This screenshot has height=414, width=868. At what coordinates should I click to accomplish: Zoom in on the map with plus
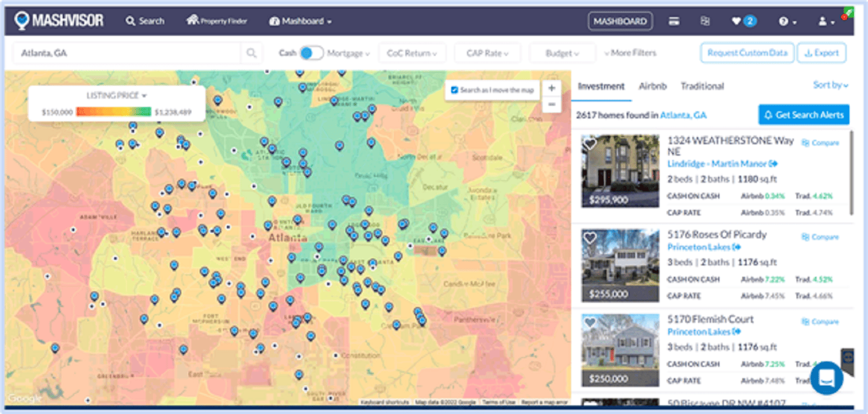(552, 88)
